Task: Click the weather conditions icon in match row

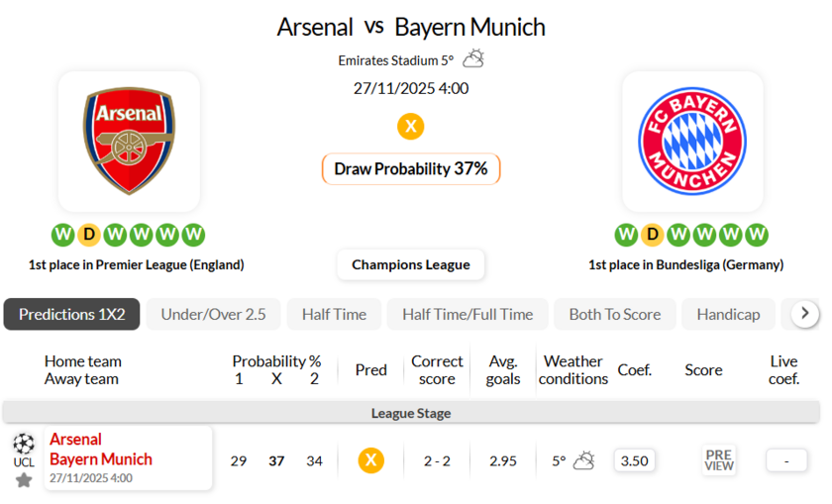Action: click(x=584, y=460)
